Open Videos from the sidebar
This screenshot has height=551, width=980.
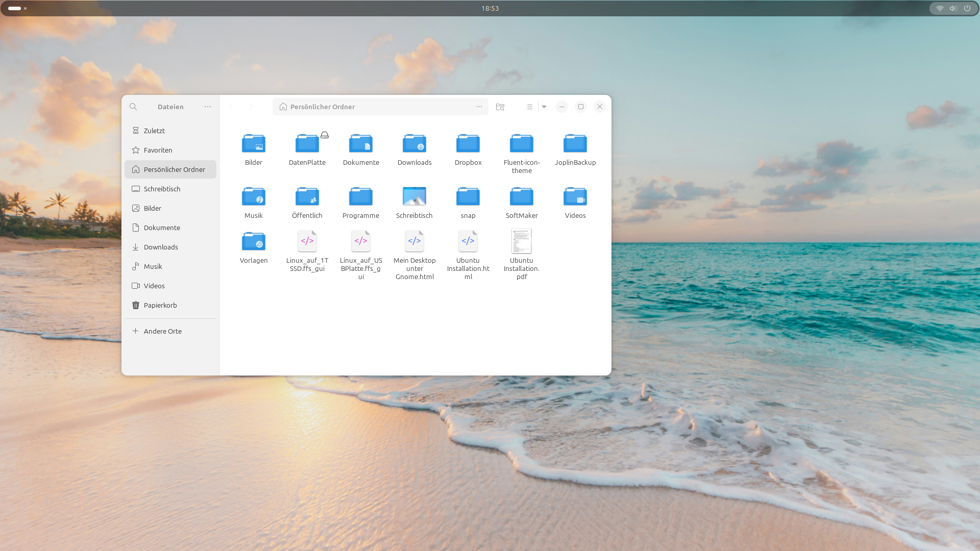point(170,286)
